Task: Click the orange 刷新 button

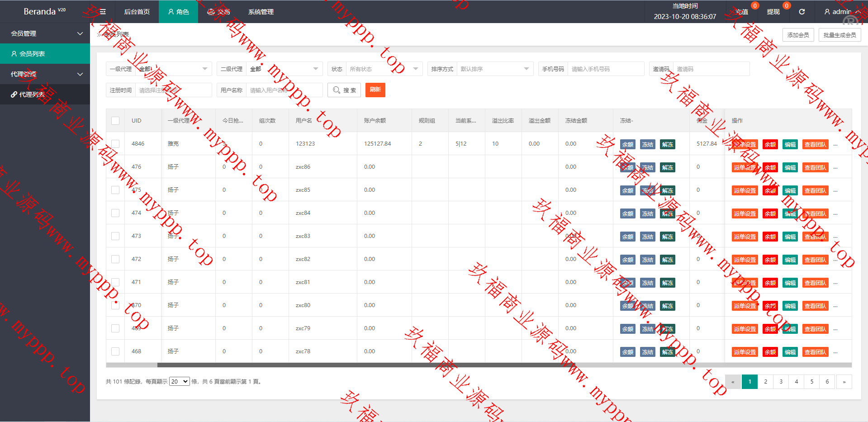Action: 375,90
